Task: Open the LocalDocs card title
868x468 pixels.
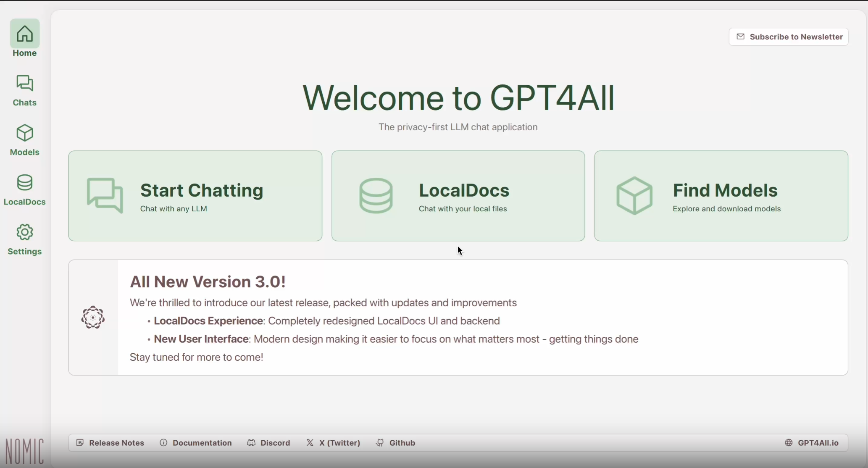Action: click(464, 191)
